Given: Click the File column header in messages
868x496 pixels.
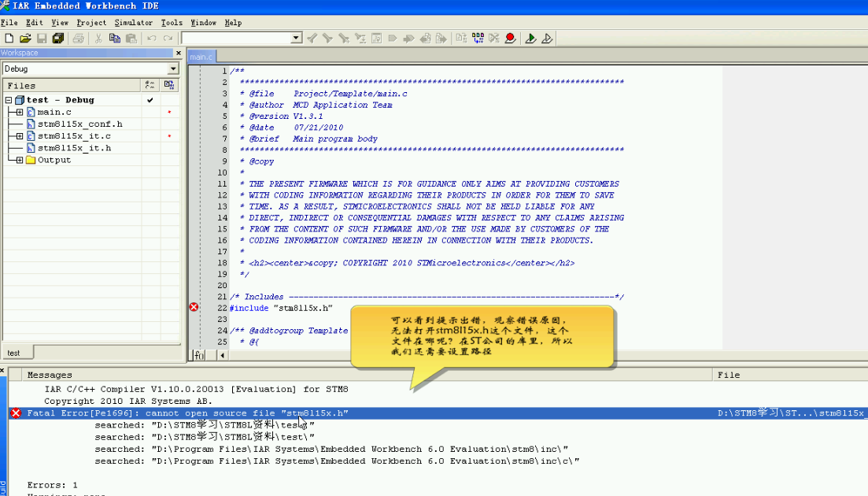Looking at the screenshot, I should 790,375.
